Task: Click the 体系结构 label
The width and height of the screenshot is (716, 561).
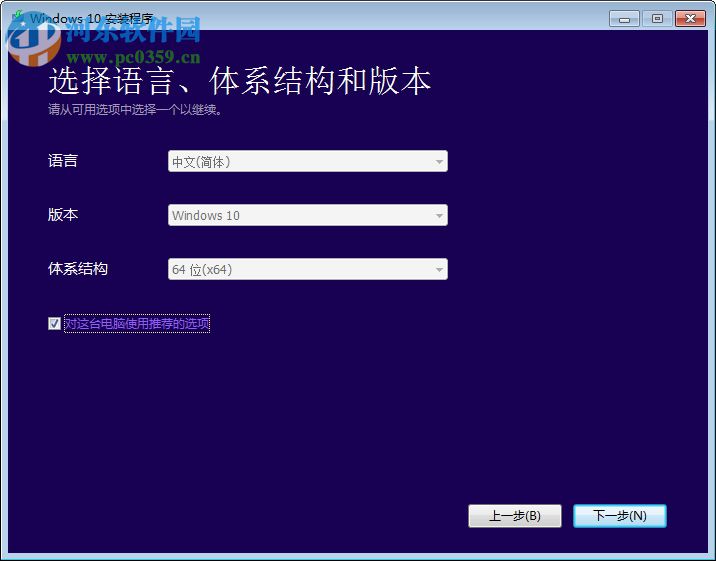Action: (78, 268)
